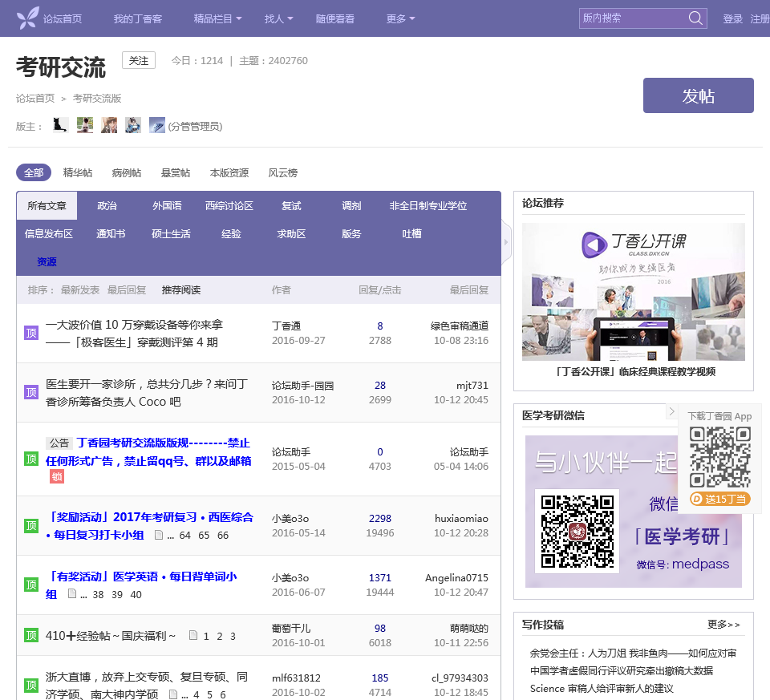Click the butterfly logo in the header
The height and width of the screenshot is (700, 770).
pyautogui.click(x=27, y=18)
